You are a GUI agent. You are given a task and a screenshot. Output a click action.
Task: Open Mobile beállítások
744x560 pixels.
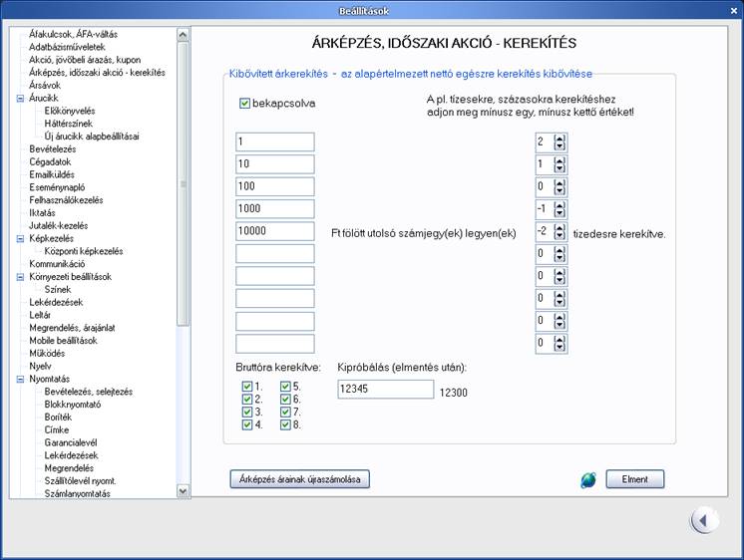(63, 341)
